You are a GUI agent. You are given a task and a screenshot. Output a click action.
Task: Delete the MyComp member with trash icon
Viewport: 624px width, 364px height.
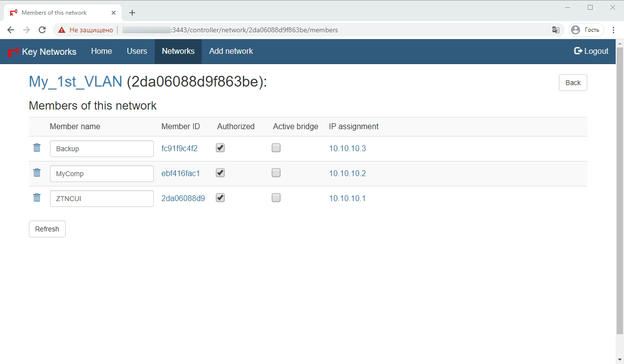37,173
